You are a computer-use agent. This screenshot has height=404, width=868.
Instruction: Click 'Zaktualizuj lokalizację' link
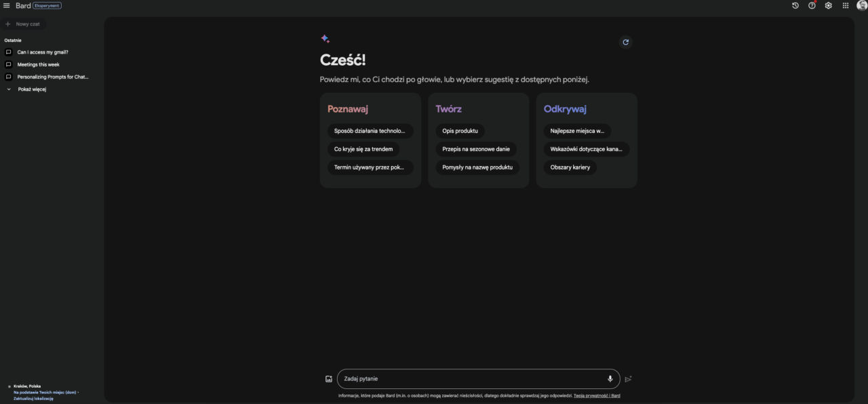(33, 399)
